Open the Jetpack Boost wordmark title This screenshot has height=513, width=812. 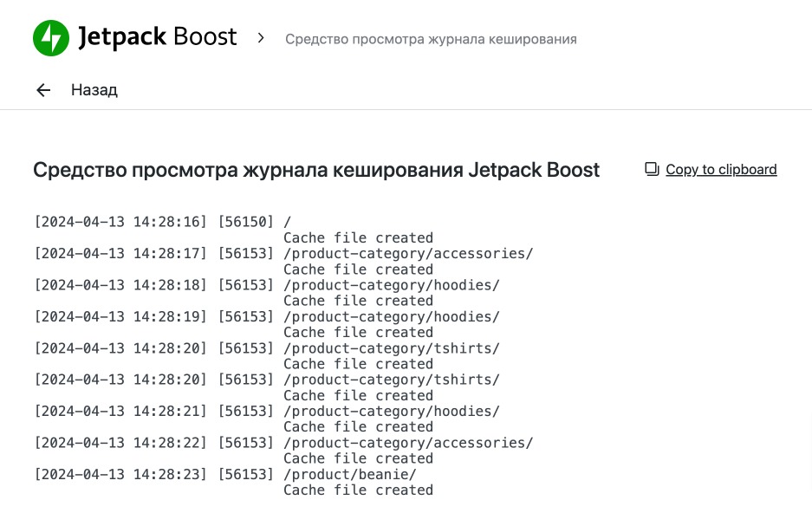(x=157, y=37)
